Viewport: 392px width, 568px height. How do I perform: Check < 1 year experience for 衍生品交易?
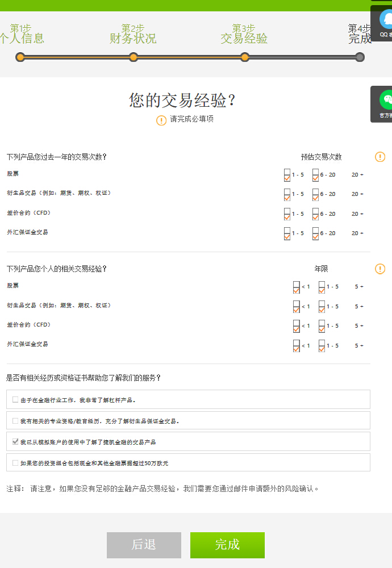point(297,307)
